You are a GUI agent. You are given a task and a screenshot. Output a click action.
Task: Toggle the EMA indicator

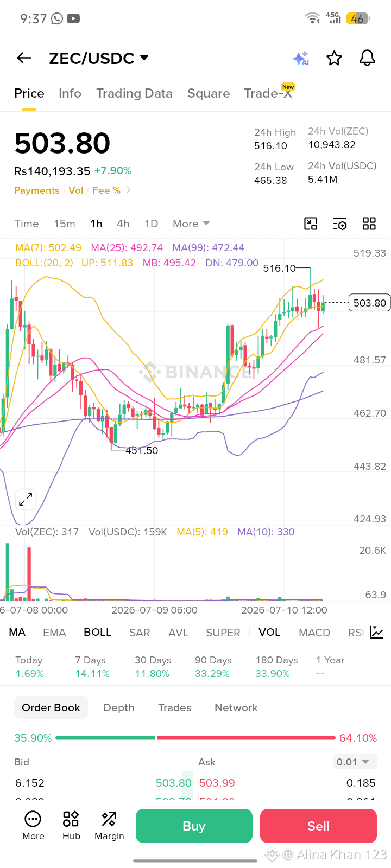[x=54, y=633]
